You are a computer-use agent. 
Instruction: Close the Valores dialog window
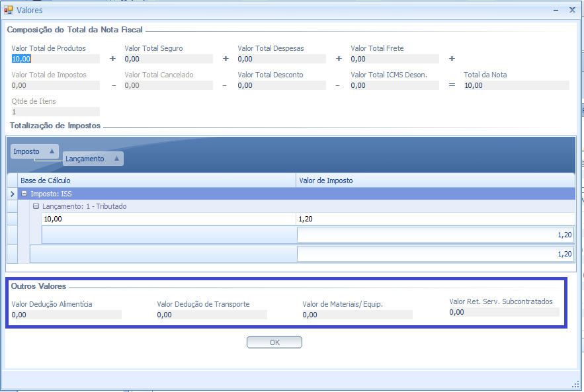571,10
